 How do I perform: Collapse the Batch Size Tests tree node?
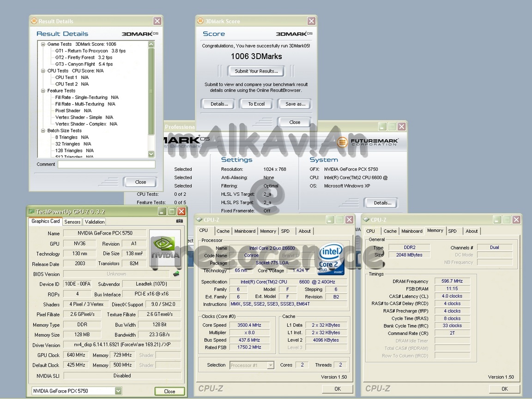point(43,131)
